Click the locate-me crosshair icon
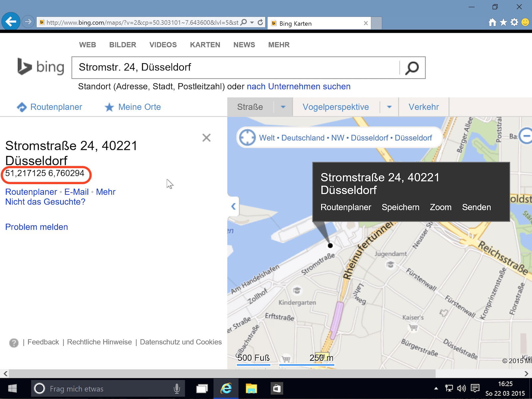Image resolution: width=532 pixels, height=399 pixels. [x=247, y=137]
